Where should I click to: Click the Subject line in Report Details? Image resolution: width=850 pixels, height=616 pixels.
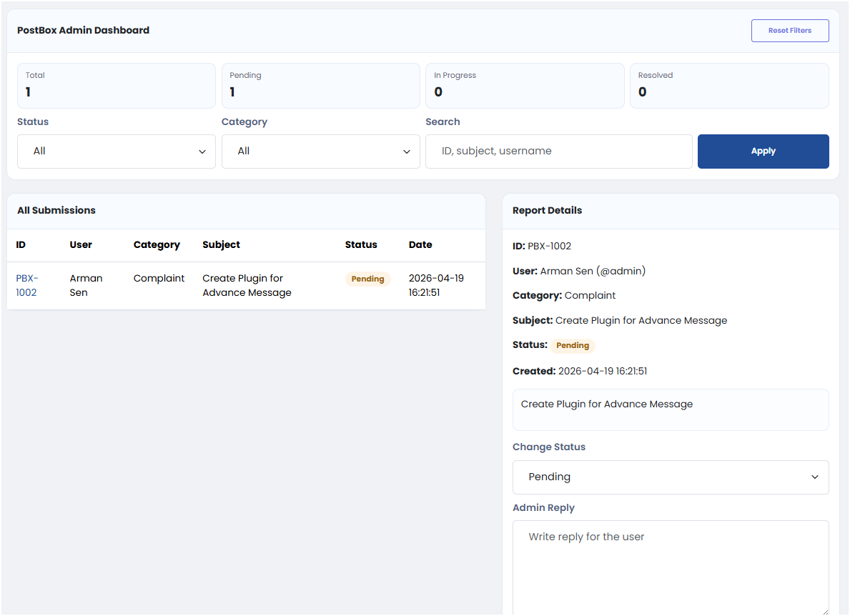click(x=620, y=320)
